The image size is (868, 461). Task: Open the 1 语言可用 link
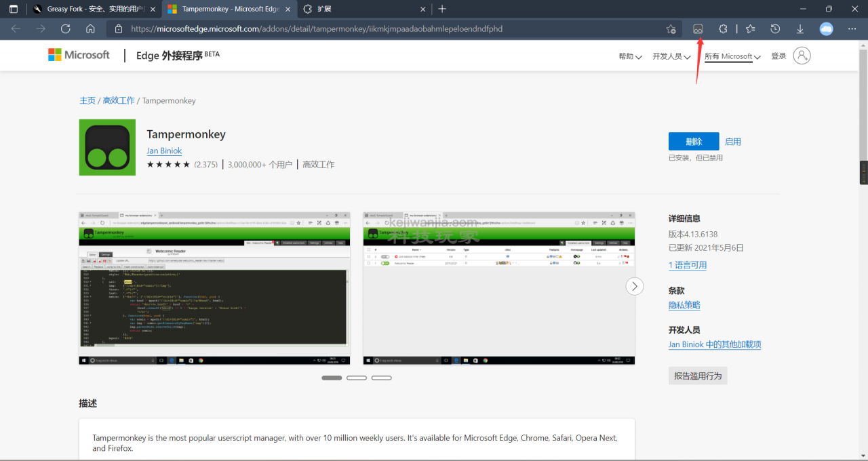(688, 265)
